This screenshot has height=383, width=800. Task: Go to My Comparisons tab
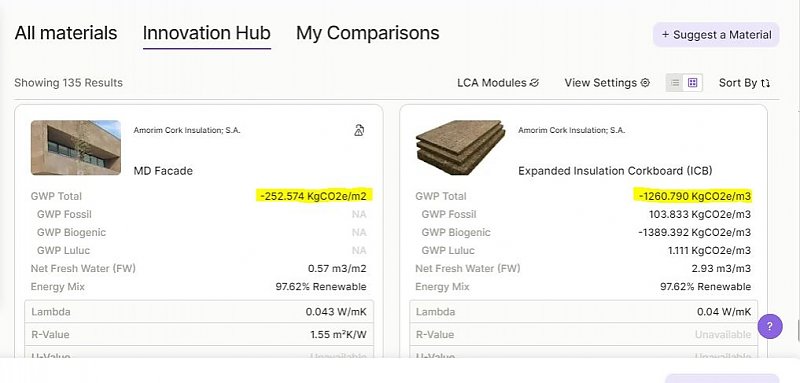tap(368, 33)
